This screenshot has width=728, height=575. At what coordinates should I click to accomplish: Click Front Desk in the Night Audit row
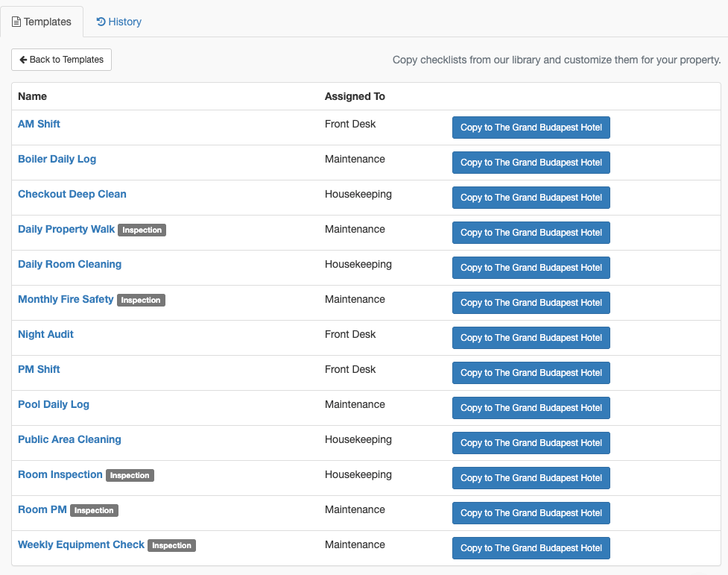tap(350, 334)
